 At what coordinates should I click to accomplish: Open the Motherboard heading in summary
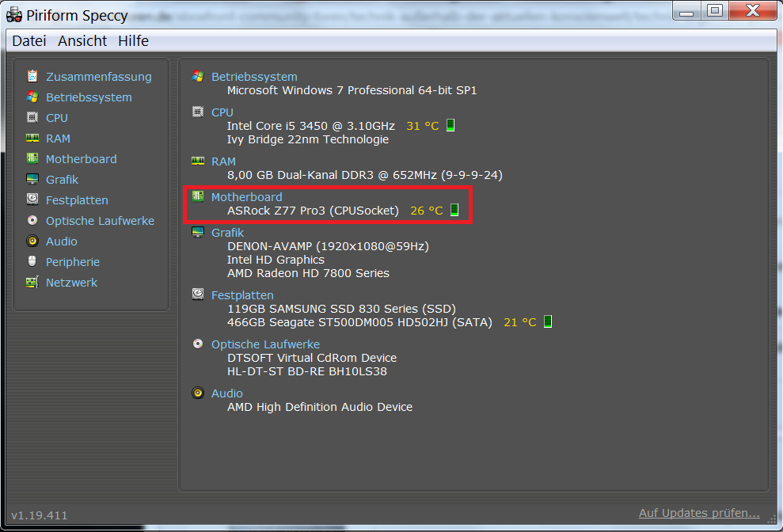tap(246, 196)
